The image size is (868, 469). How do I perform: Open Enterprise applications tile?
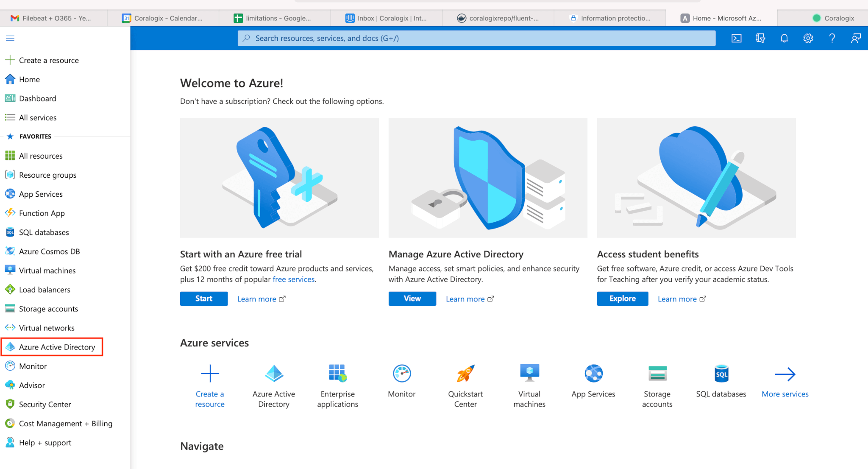(x=338, y=386)
